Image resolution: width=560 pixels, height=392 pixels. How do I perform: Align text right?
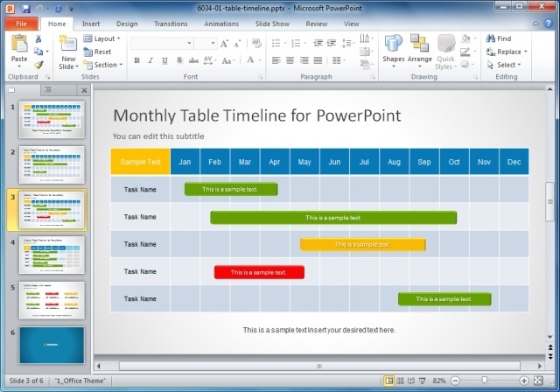[x=304, y=60]
